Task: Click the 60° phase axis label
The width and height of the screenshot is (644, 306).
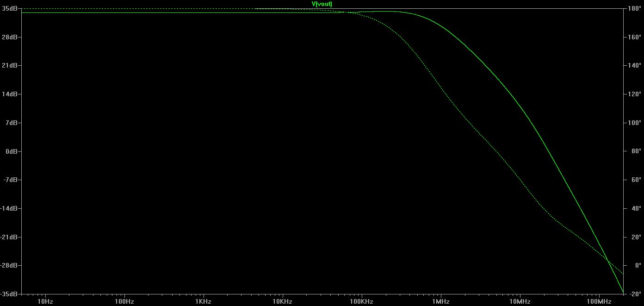Action: click(x=636, y=180)
